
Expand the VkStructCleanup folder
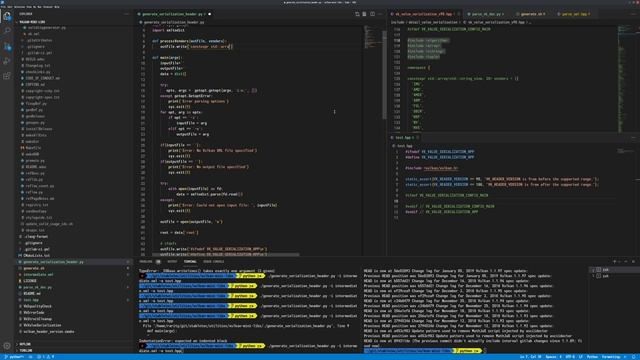coord(38,319)
